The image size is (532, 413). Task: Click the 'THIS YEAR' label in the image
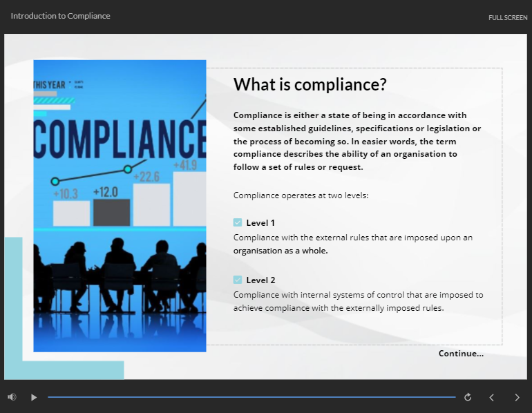(x=50, y=84)
